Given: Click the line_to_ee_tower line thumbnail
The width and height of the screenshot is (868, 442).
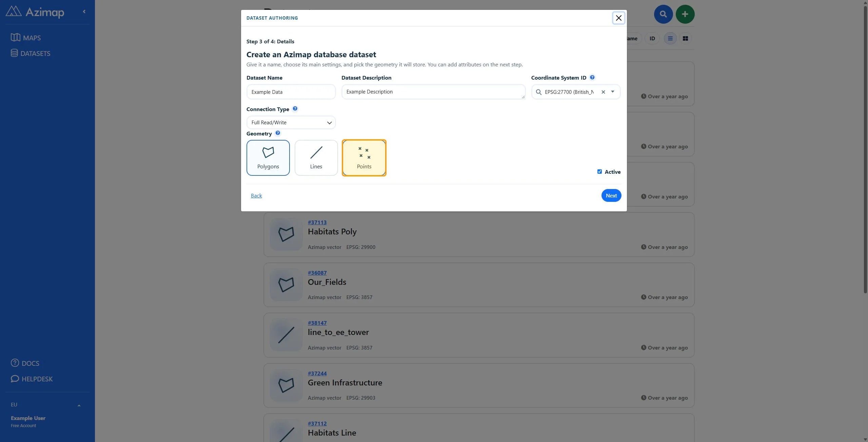Looking at the screenshot, I should 286,335.
